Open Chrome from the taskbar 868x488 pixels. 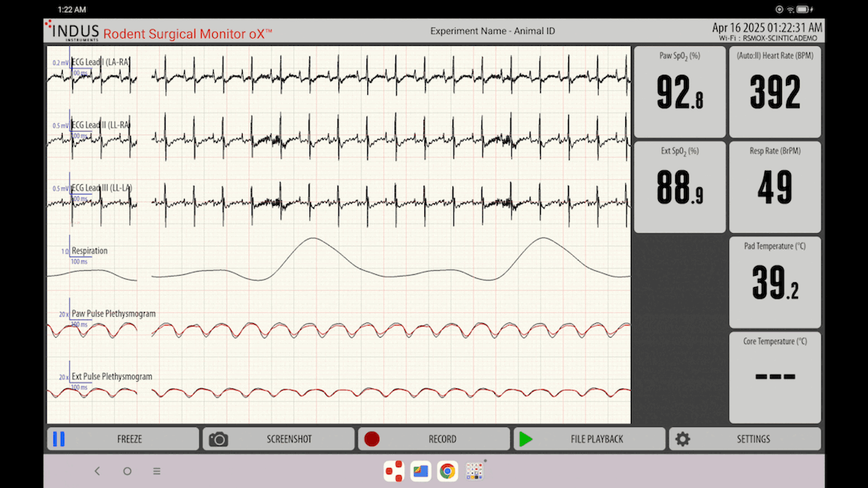tap(448, 471)
